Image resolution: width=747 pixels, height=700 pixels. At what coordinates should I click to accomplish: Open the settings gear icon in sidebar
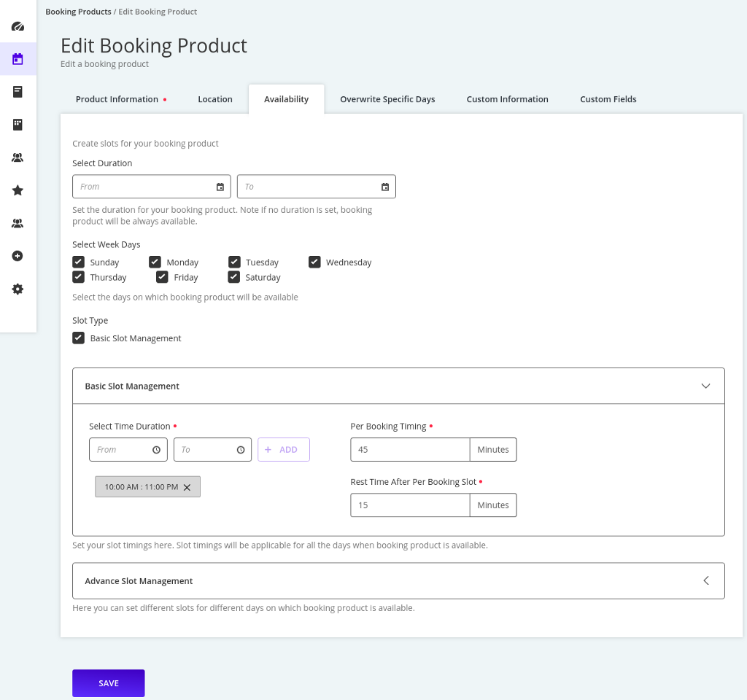pos(18,289)
